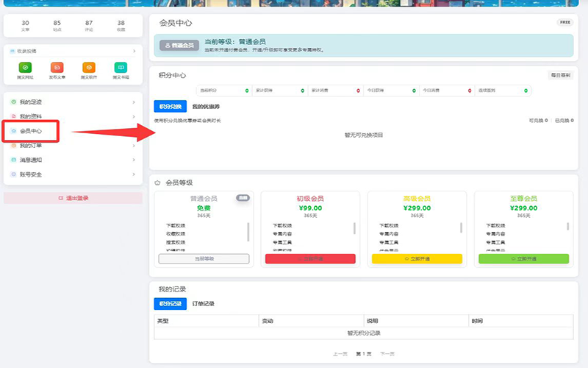The height and width of the screenshot is (368, 588).
Task: Click the yellow 高级会员 立即开通 button
Action: [x=416, y=259]
